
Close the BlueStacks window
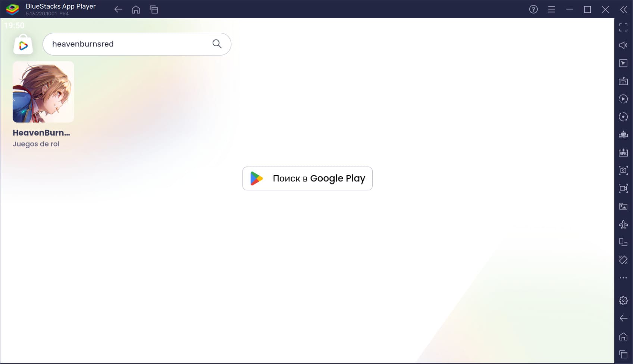[605, 10]
